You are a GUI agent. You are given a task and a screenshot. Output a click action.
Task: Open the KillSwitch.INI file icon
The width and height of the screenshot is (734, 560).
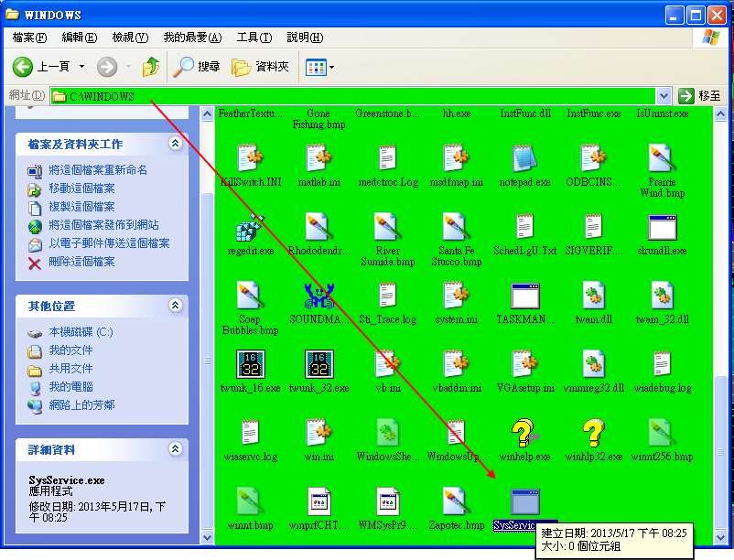[250, 158]
